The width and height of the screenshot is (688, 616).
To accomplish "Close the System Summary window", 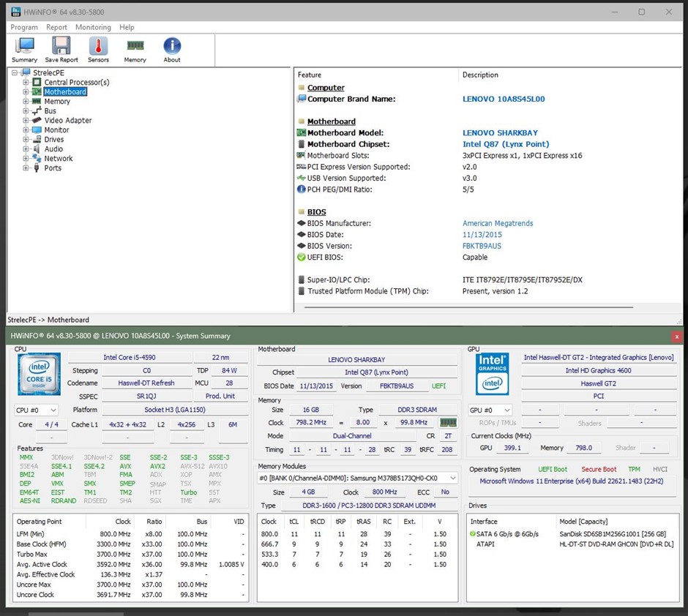I will pyautogui.click(x=676, y=336).
